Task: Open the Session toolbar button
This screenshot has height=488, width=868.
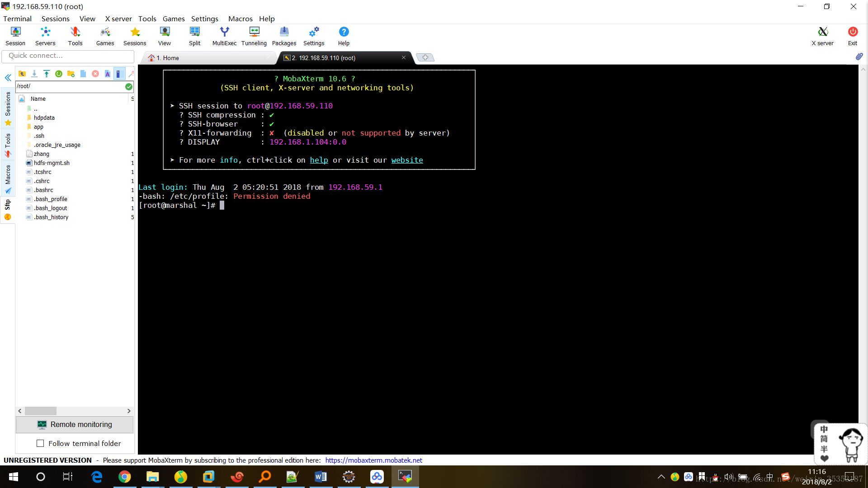Action: tap(15, 36)
